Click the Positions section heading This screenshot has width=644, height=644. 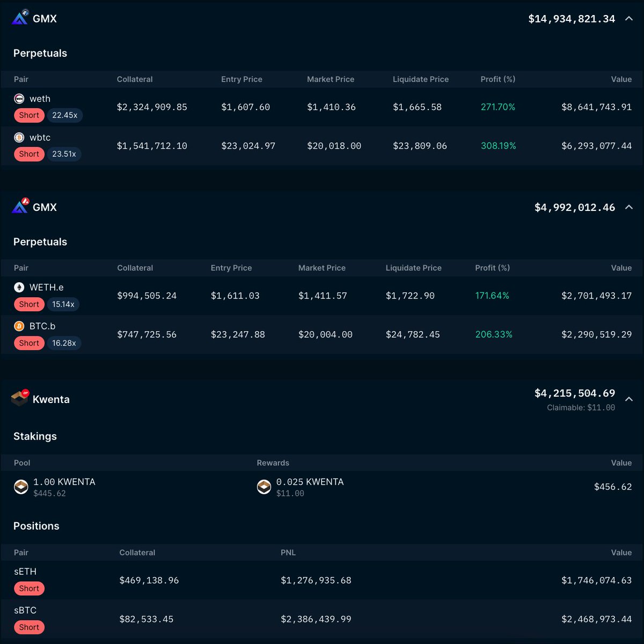pyautogui.click(x=36, y=526)
